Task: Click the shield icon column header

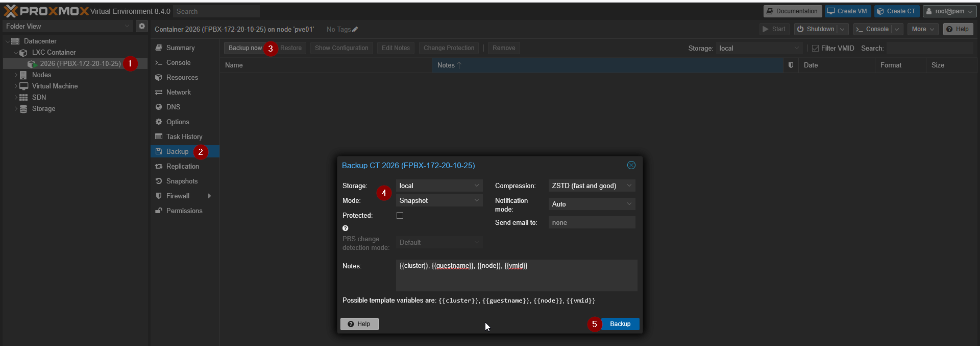Action: (791, 65)
